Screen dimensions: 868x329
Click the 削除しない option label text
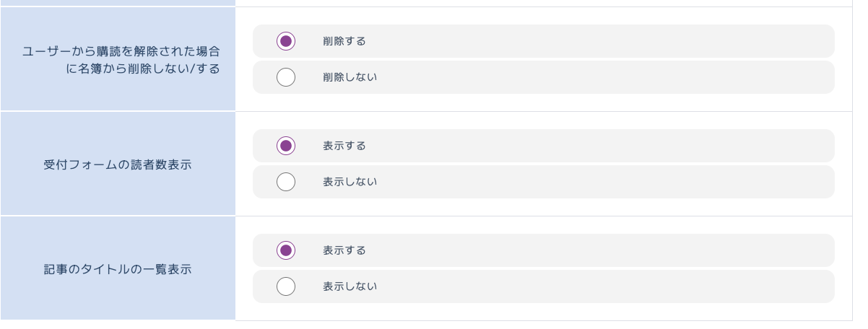click(x=350, y=77)
